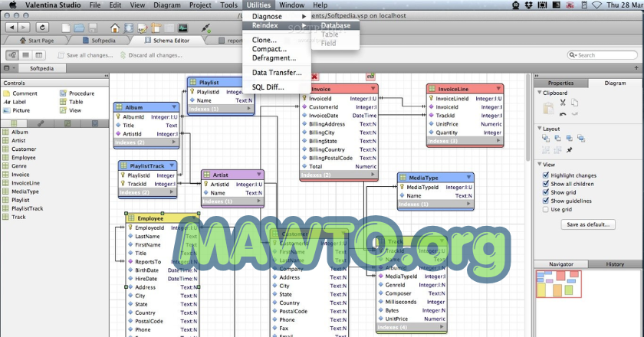644x337 pixels.
Task: Select Employee in the tables list
Action: coord(24,158)
